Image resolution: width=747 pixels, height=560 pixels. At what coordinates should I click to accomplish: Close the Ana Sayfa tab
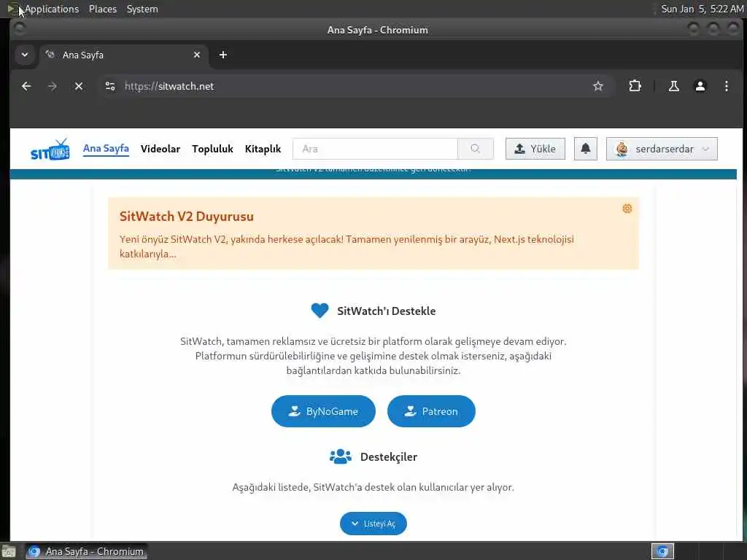pos(197,55)
